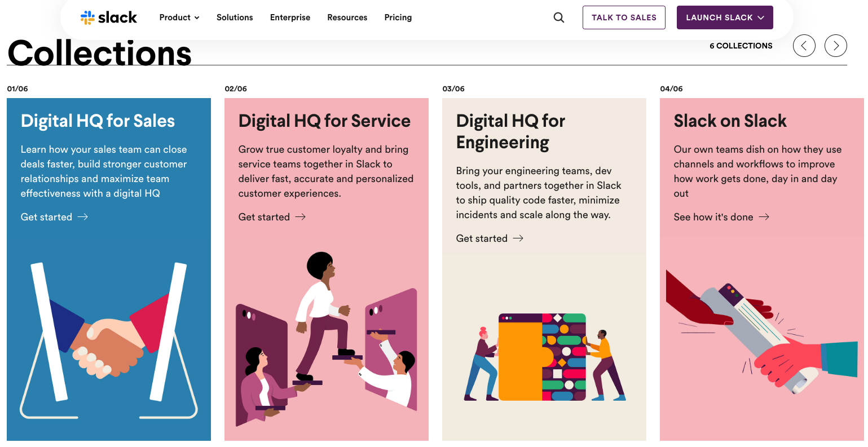Click See how it's done link

pos(713,217)
